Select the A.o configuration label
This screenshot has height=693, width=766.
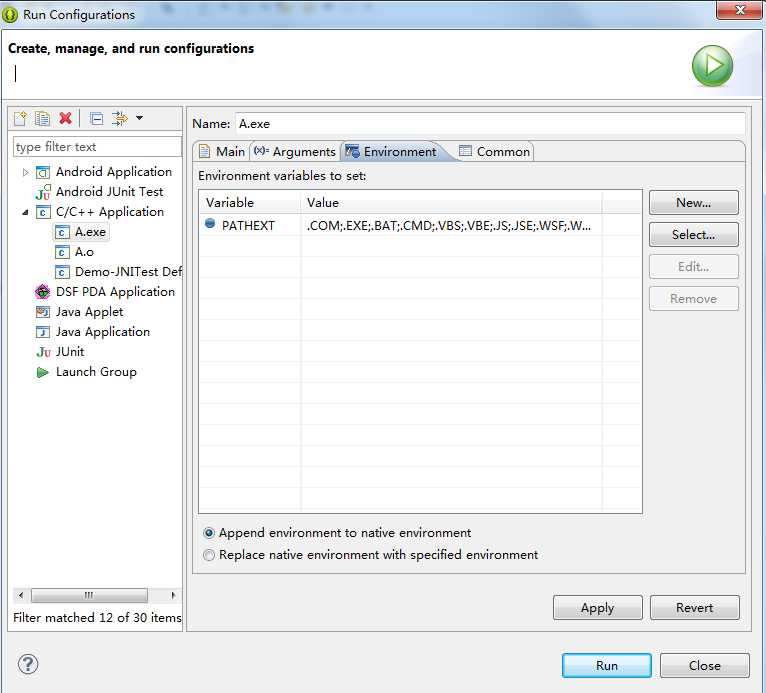tap(84, 252)
